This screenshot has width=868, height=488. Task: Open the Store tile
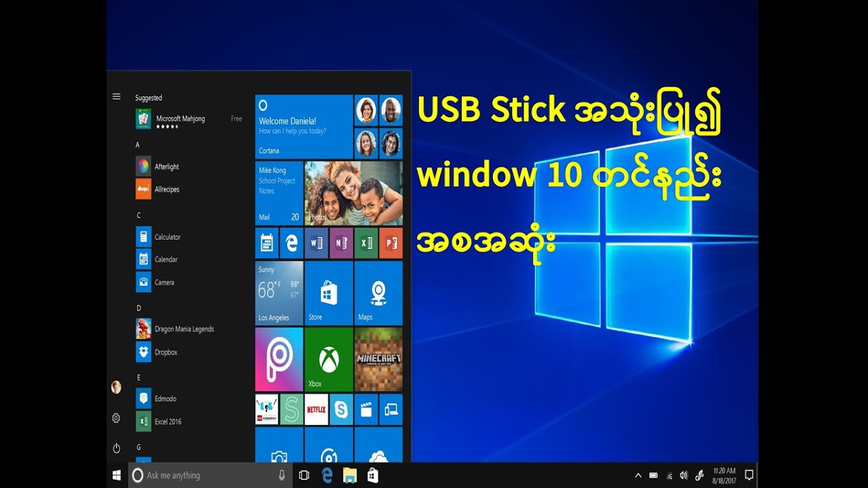click(x=329, y=293)
